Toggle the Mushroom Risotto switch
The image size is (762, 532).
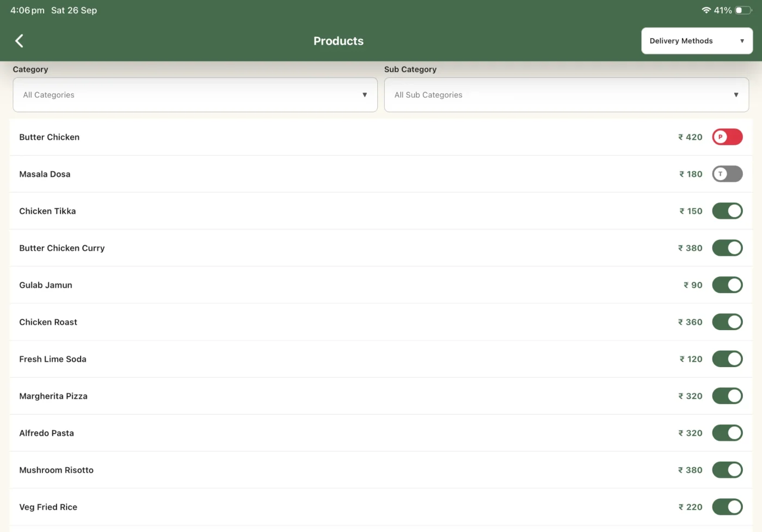727,470
